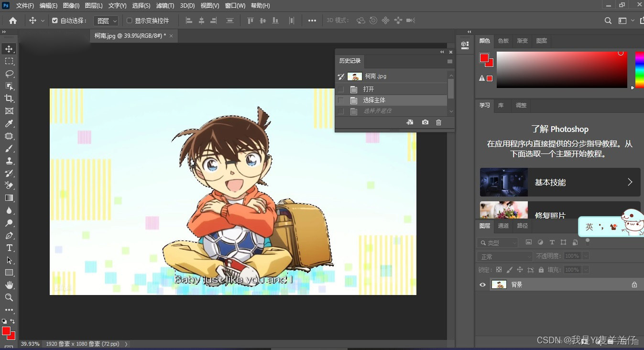Click the status bar info arrow

pos(126,344)
